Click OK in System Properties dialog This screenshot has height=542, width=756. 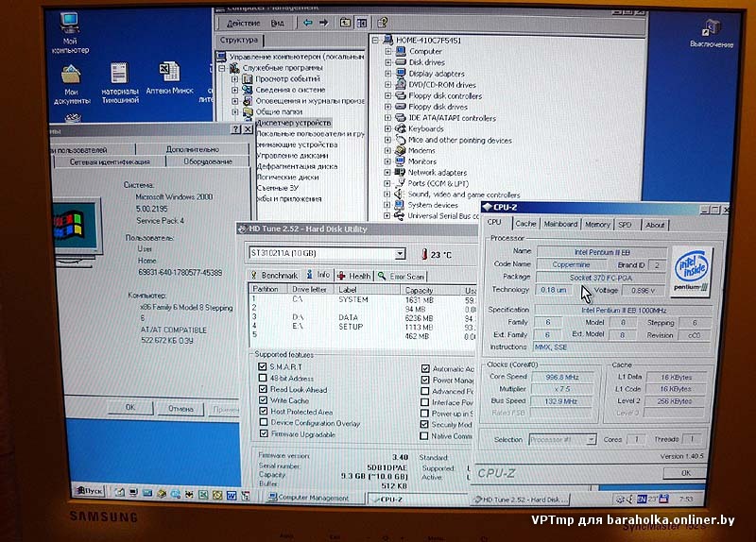coord(130,408)
